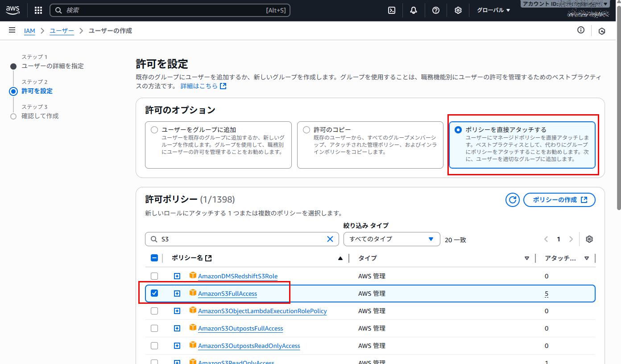This screenshot has width=621, height=364.
Task: Open the help question mark menu
Action: pos(436,10)
